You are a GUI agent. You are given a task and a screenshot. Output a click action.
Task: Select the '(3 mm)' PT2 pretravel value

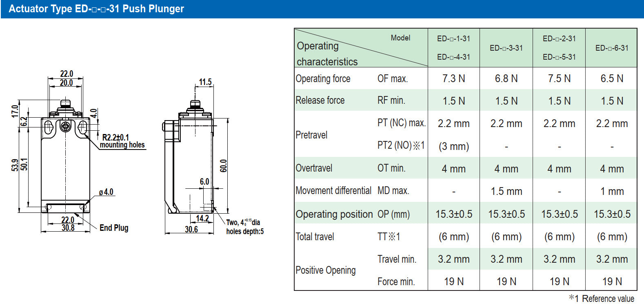[x=453, y=146]
